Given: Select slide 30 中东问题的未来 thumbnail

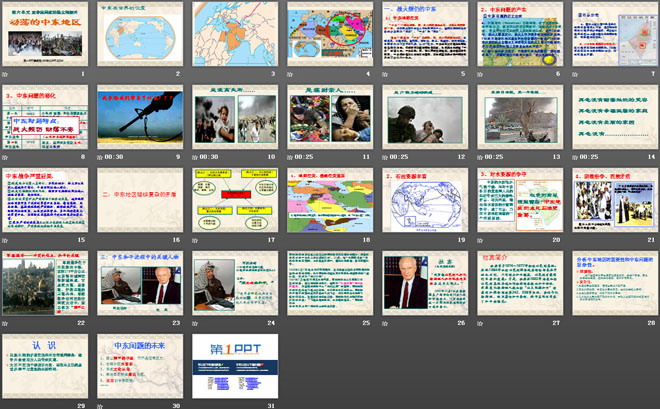Looking at the screenshot, I should click(140, 366).
